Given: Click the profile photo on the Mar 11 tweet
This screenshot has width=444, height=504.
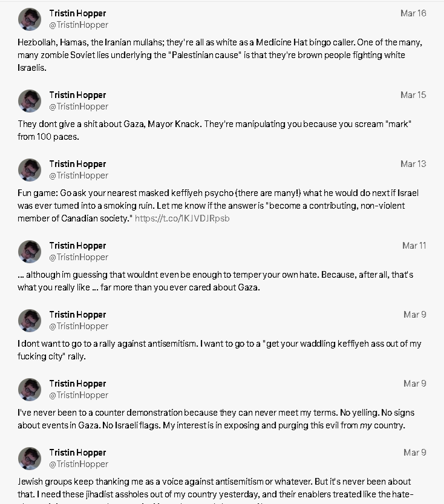Looking at the screenshot, I should coord(30,251).
